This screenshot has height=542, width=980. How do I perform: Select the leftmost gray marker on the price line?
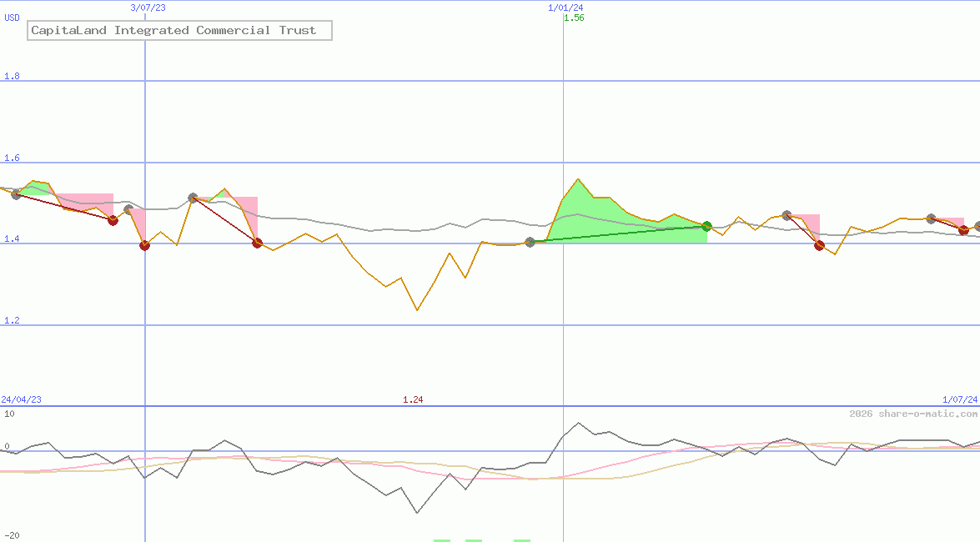[16, 194]
